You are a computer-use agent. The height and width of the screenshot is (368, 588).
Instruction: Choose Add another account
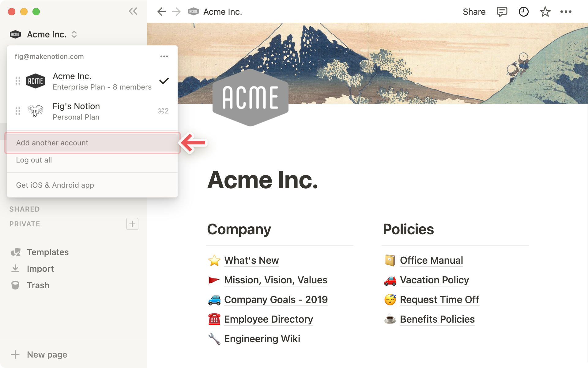point(52,143)
